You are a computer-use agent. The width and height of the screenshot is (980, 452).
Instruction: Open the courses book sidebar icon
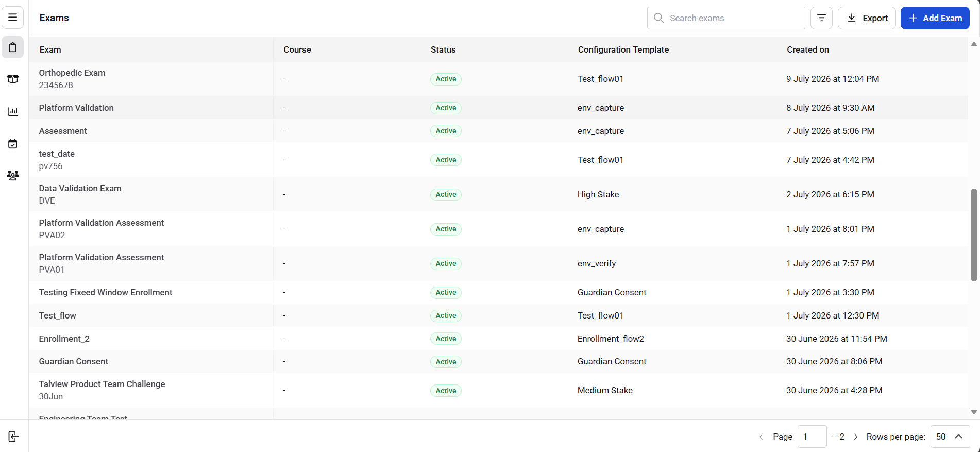pyautogui.click(x=13, y=79)
